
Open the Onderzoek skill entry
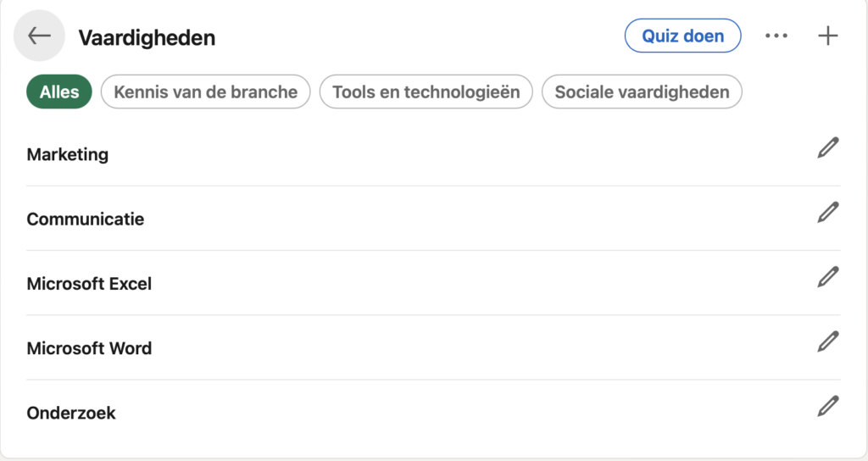tap(71, 414)
